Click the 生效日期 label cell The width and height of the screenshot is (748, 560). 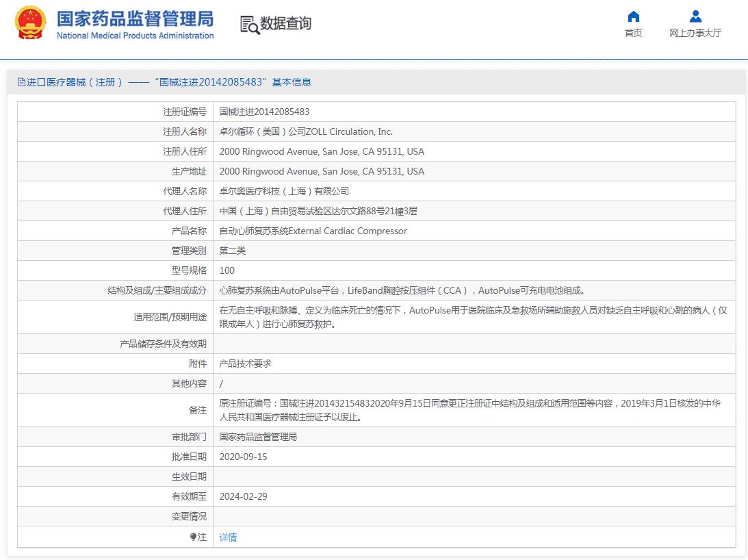(115, 476)
